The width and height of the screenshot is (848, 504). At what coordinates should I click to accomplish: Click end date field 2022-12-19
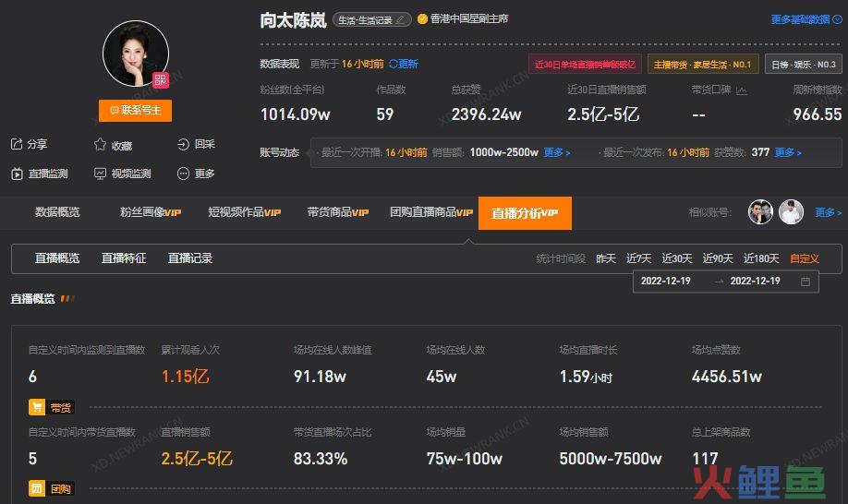tap(755, 281)
